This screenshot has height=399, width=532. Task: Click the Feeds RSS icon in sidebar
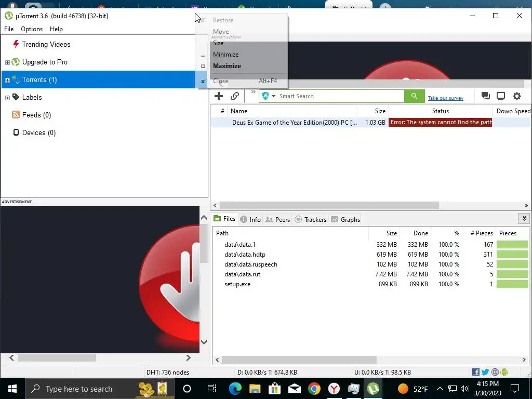(x=16, y=115)
